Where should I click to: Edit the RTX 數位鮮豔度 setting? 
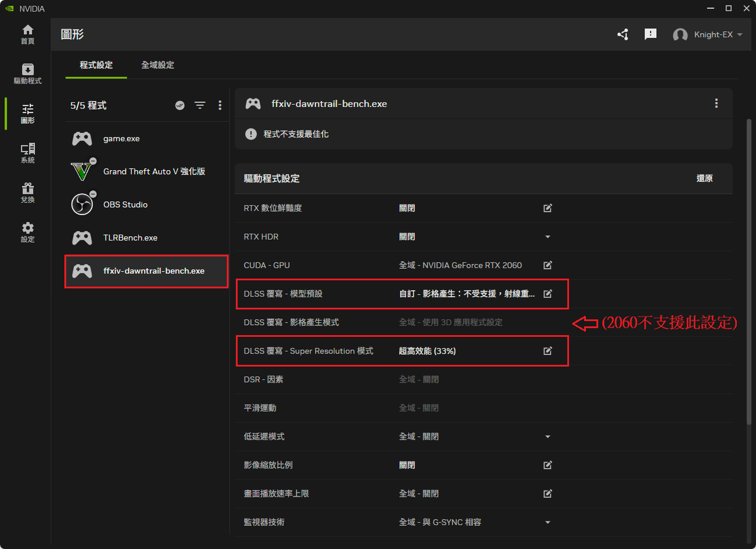click(548, 208)
